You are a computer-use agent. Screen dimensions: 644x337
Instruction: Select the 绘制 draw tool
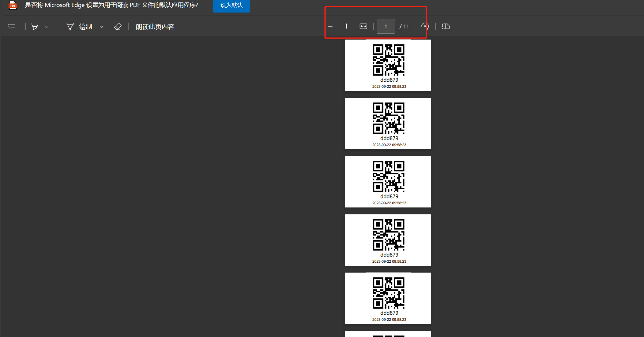tap(79, 27)
